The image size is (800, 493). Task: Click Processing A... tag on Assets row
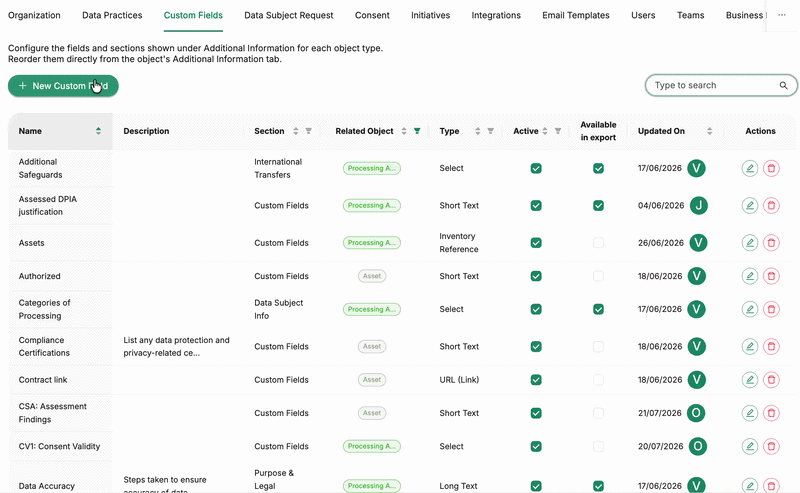click(x=371, y=242)
